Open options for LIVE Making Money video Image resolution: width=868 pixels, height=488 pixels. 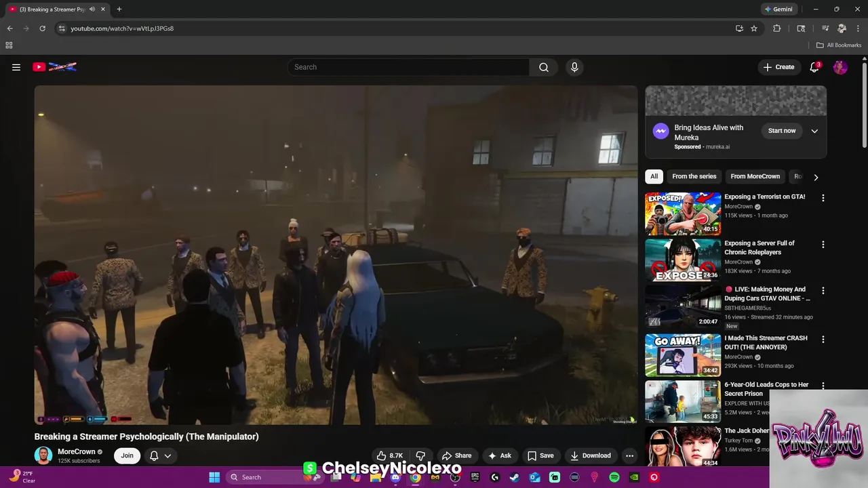(823, 290)
